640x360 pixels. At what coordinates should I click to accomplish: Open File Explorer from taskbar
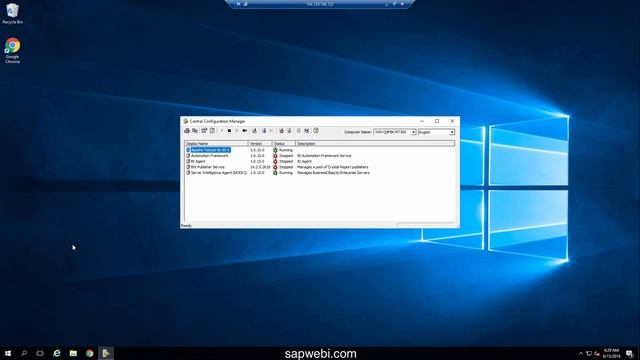(x=73, y=353)
